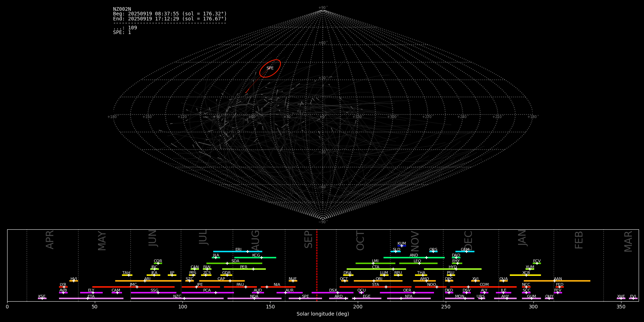This screenshot has width=644, height=322.
Task: Click the 'SPE: 1' count text
Action: click(x=122, y=32)
